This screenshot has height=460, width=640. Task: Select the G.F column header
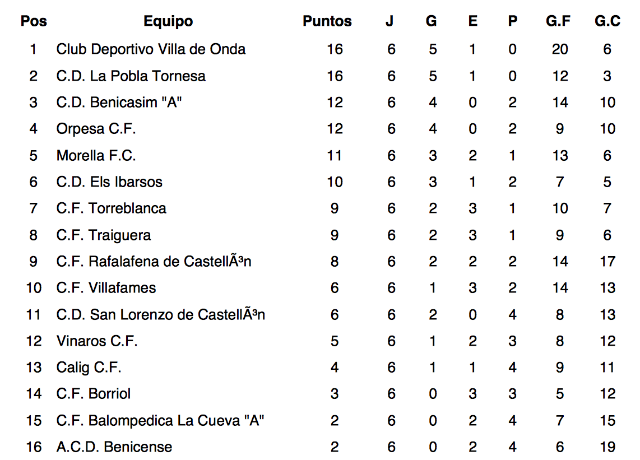tap(559, 21)
